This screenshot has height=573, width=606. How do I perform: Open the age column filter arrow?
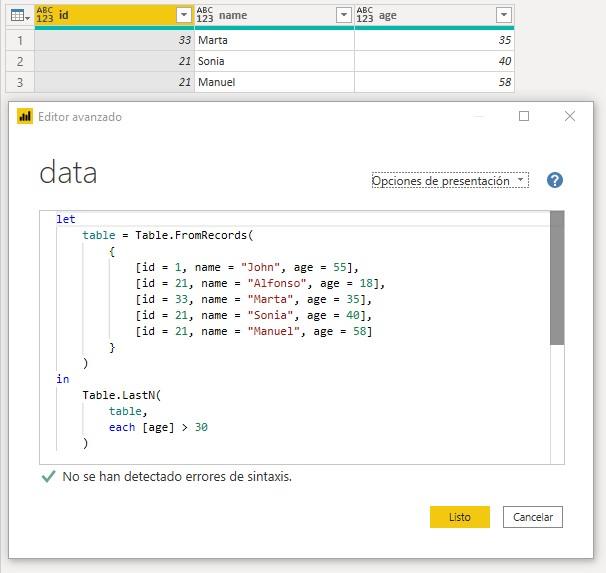(x=503, y=15)
